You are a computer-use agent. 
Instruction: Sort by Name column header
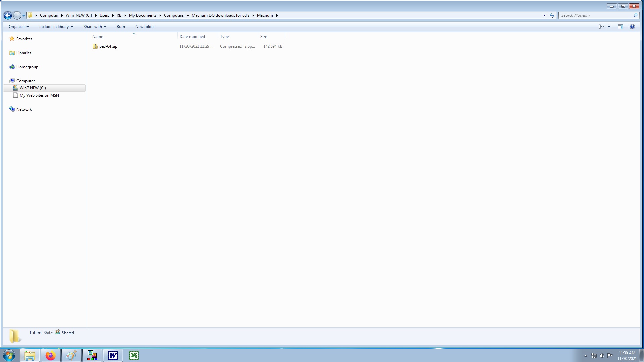[x=133, y=37]
